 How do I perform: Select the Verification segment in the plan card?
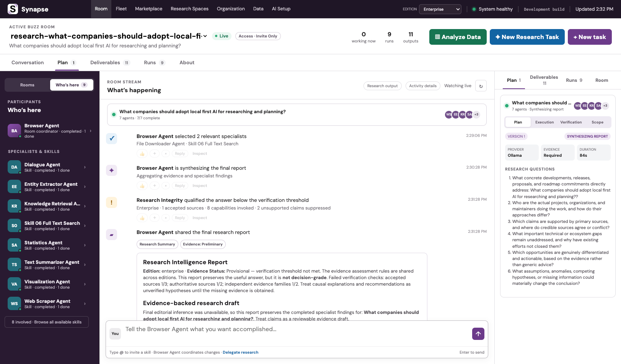coord(571,122)
